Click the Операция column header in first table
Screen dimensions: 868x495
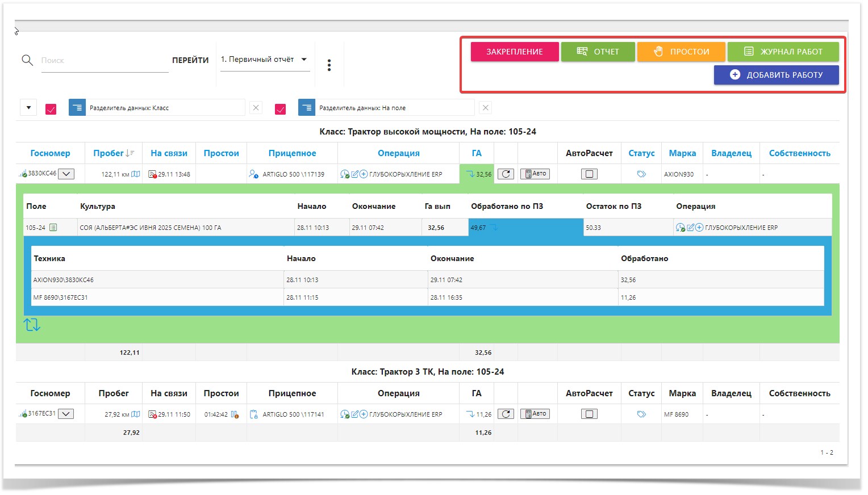click(x=398, y=153)
